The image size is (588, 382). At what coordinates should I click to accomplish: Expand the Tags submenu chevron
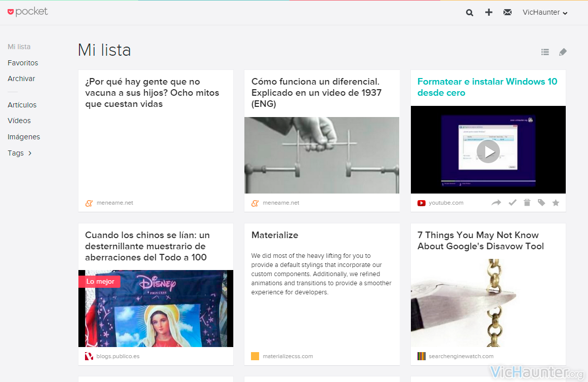[x=30, y=153]
